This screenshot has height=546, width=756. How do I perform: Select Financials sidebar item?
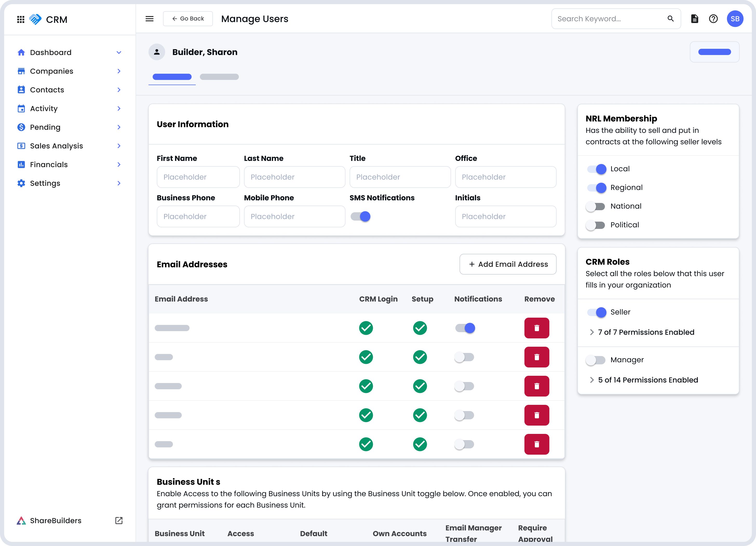pyautogui.click(x=49, y=165)
